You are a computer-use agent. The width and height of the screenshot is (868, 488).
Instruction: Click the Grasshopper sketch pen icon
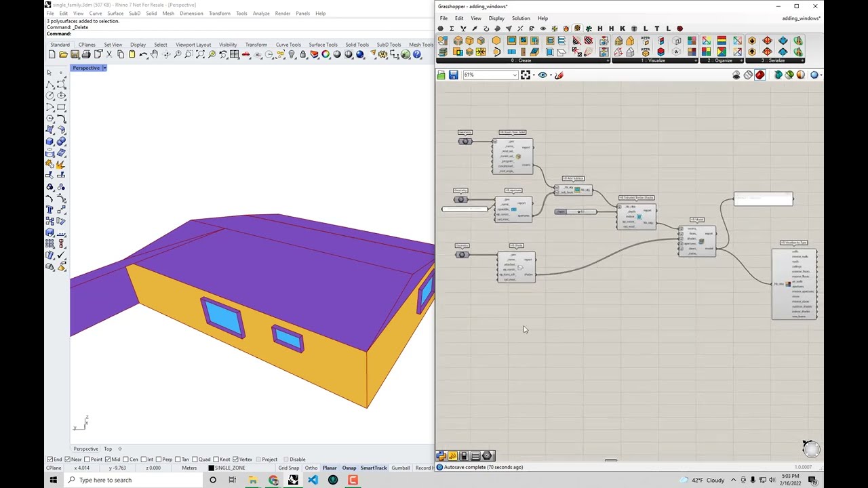(x=559, y=75)
